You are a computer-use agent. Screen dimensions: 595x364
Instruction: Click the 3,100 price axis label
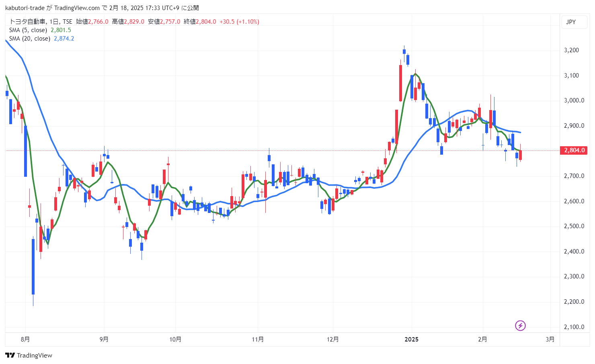point(571,76)
